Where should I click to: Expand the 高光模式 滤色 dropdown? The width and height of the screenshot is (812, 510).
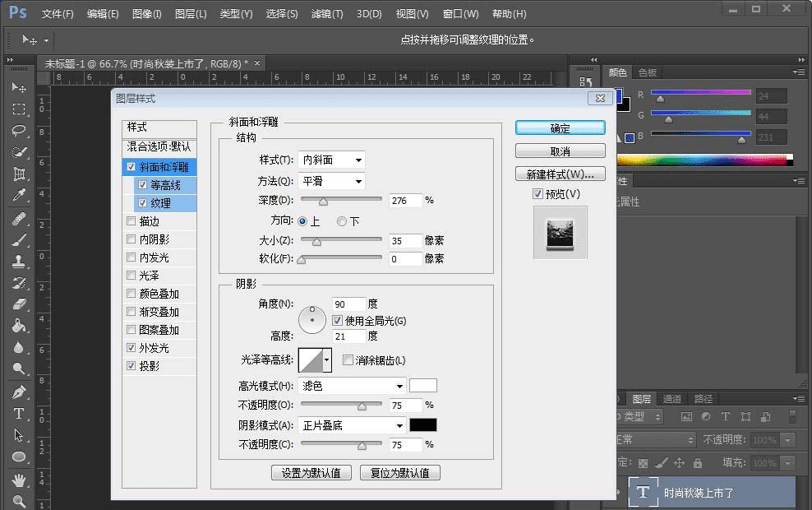pyautogui.click(x=353, y=386)
